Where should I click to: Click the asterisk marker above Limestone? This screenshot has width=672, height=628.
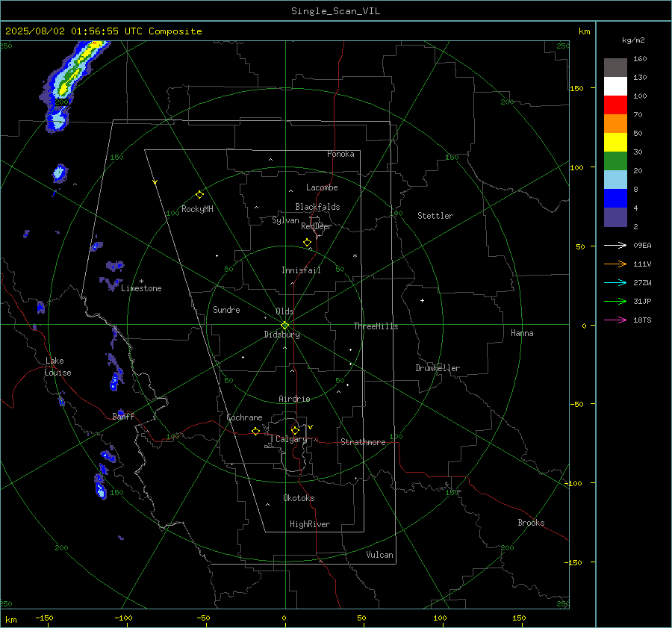(141, 282)
